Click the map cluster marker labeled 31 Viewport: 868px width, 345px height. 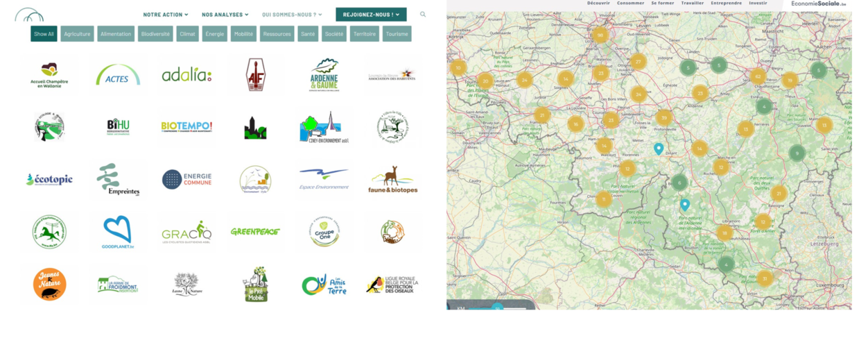pyautogui.click(x=765, y=278)
